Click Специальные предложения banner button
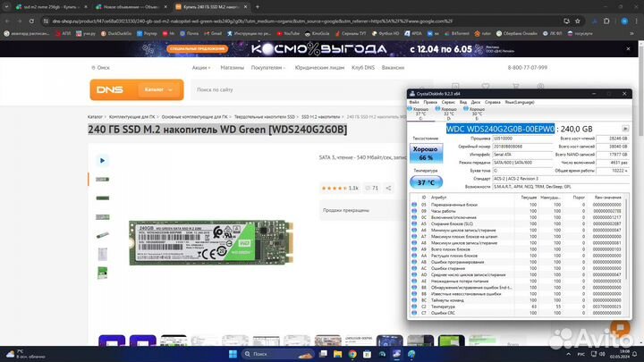The height and width of the screenshot is (362, 644). [197, 49]
